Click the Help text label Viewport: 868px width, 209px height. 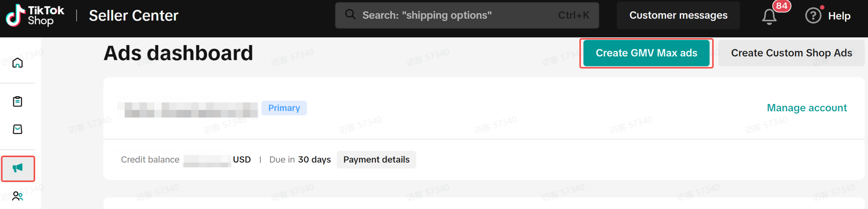coord(839,16)
